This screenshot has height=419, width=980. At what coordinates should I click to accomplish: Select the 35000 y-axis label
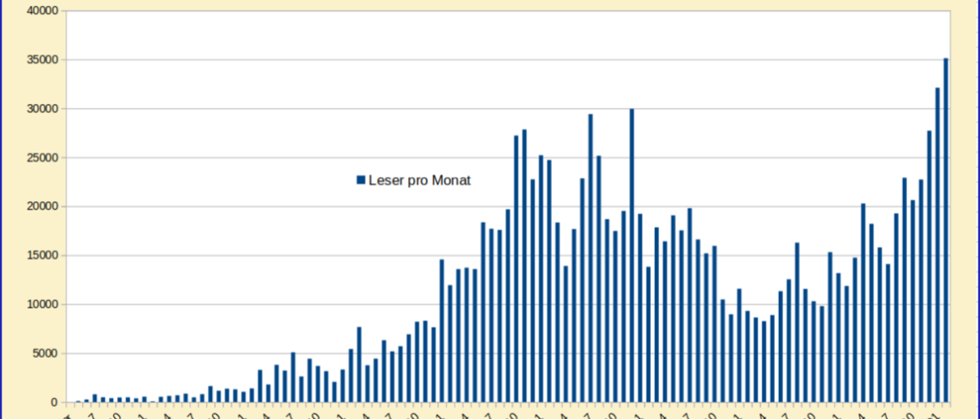(x=39, y=60)
